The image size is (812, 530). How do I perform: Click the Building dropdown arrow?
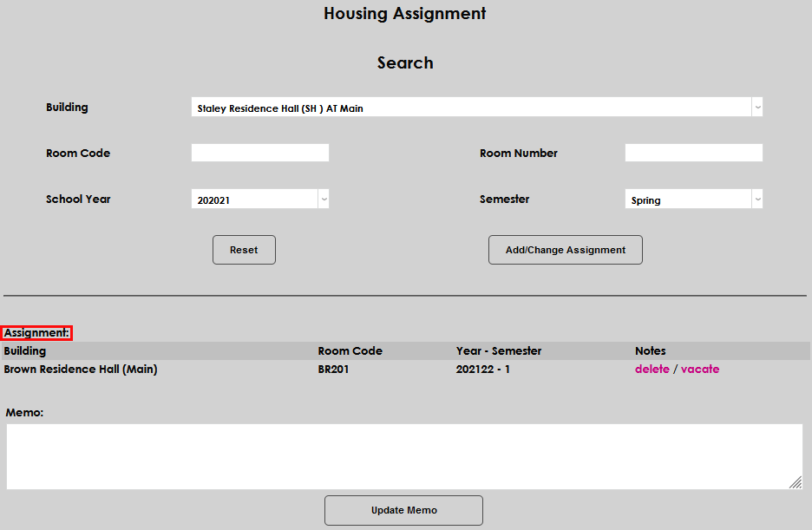pyautogui.click(x=756, y=107)
